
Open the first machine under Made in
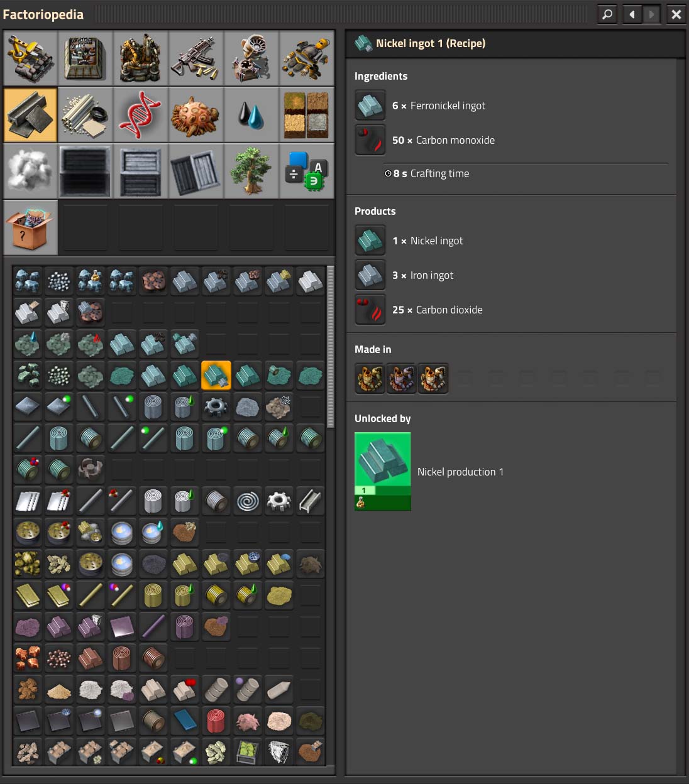(x=370, y=378)
